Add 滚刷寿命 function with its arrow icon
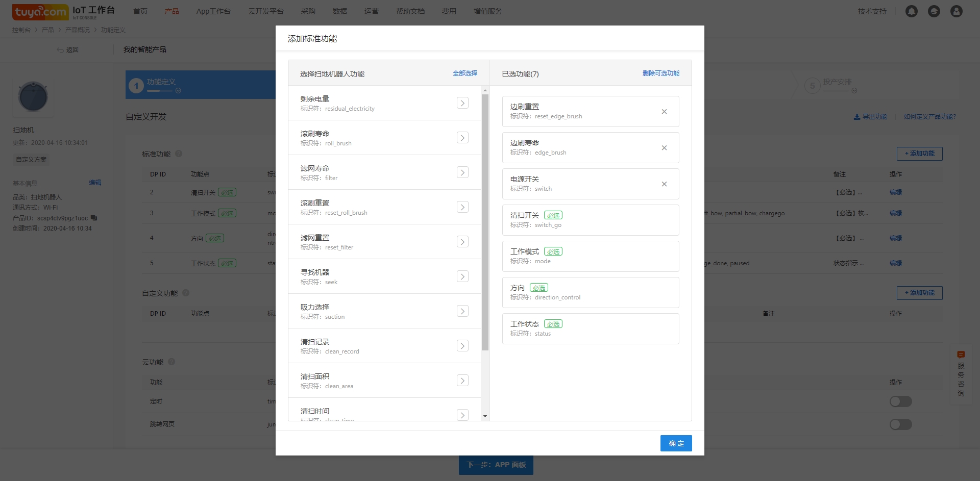The height and width of the screenshot is (481, 980). 462,138
